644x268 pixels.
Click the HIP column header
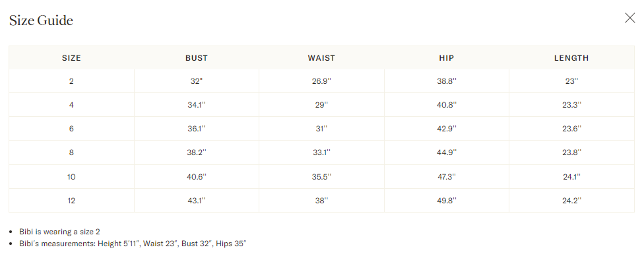click(447, 58)
